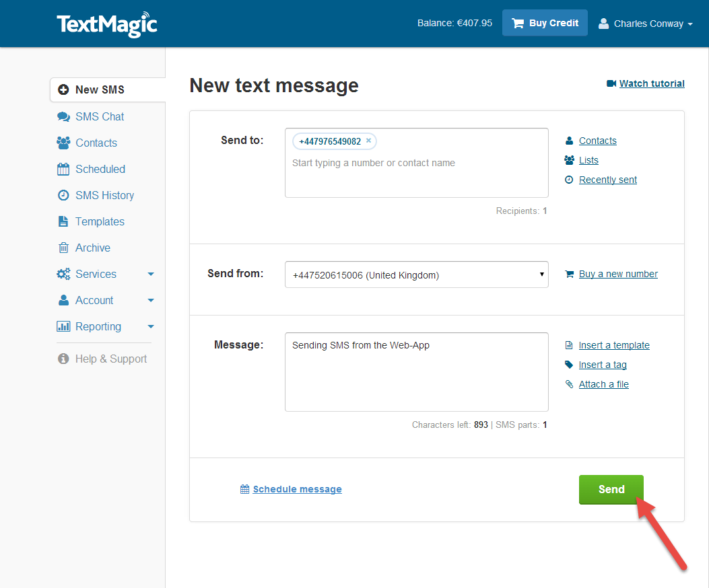The image size is (709, 588).
Task: Click the Insert a tag link
Action: pos(603,365)
